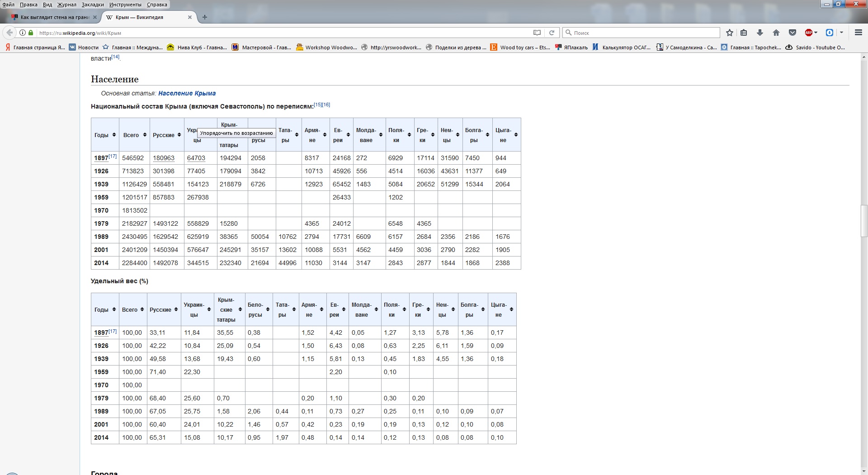Follow citation [16] after 'по переписям'
This screenshot has width=868, height=475.
(326, 104)
